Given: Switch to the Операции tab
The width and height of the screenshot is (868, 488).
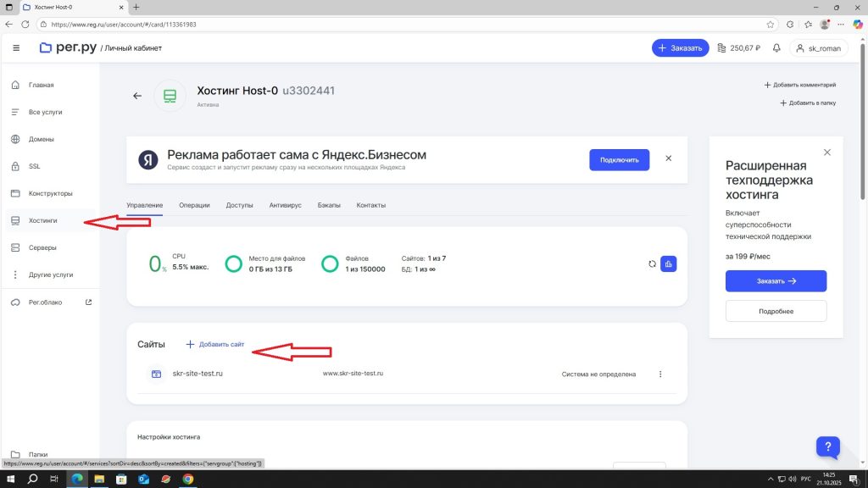Looking at the screenshot, I should coord(194,206).
